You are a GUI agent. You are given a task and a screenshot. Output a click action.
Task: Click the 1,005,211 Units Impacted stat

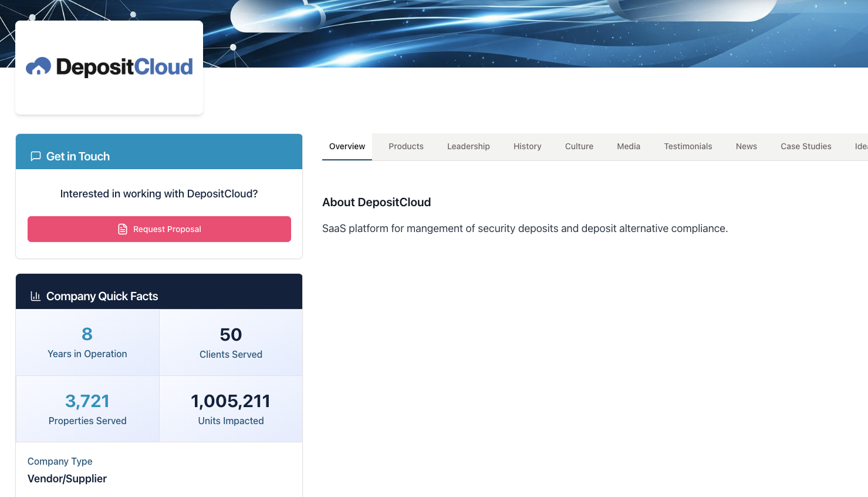[231, 409]
